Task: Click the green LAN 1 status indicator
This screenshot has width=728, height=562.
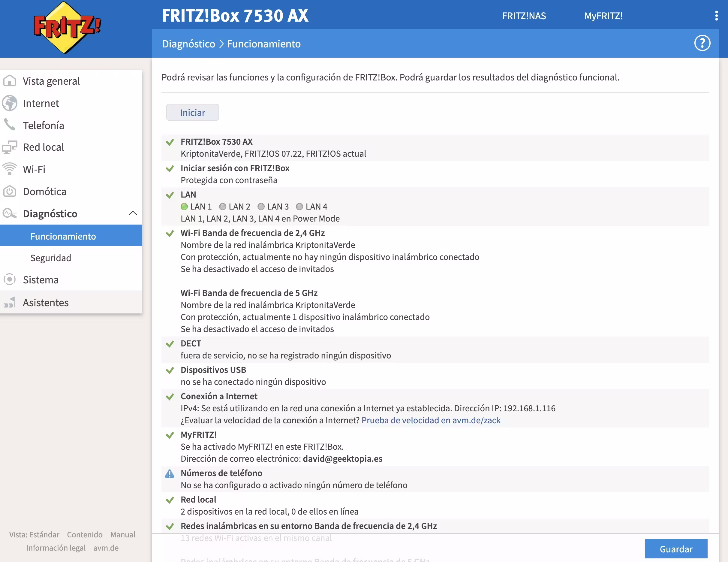Action: point(184,207)
